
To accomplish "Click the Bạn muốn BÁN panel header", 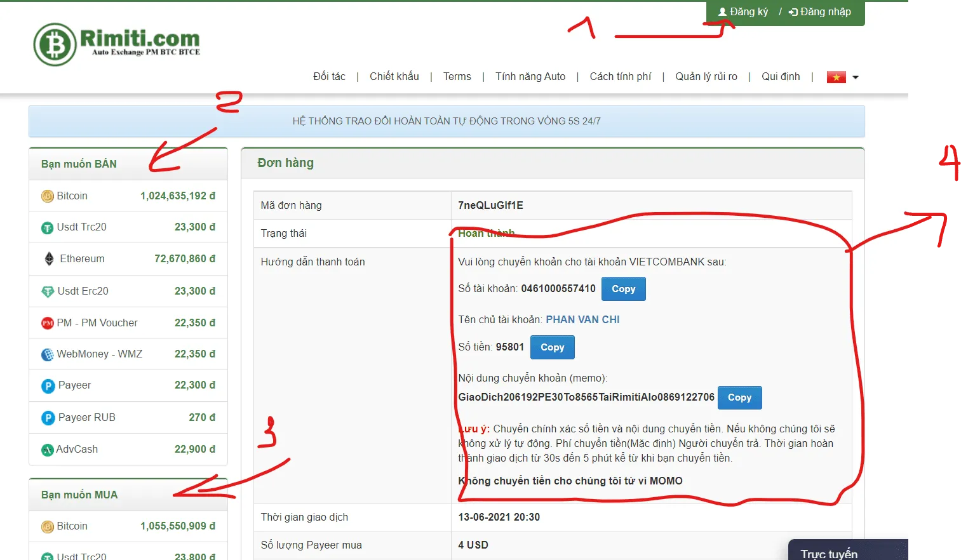I will pos(128,164).
